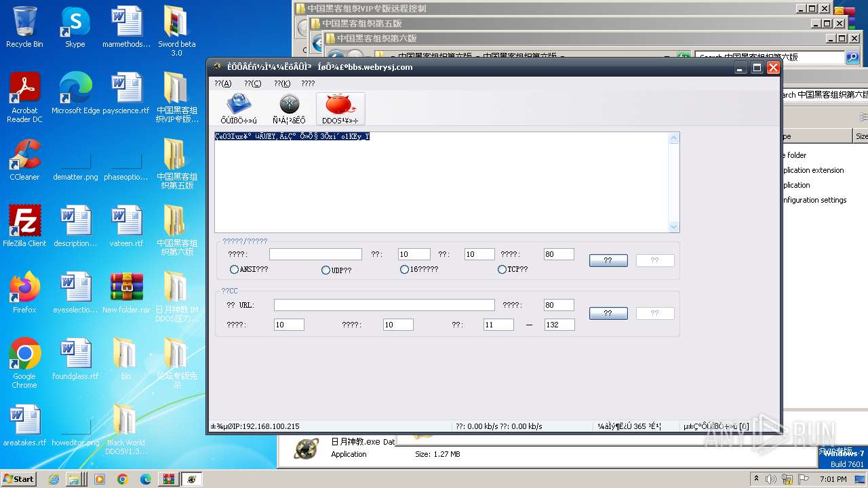Open the Recycle Bin desktop icon
The height and width of the screenshot is (488, 868).
(x=24, y=28)
